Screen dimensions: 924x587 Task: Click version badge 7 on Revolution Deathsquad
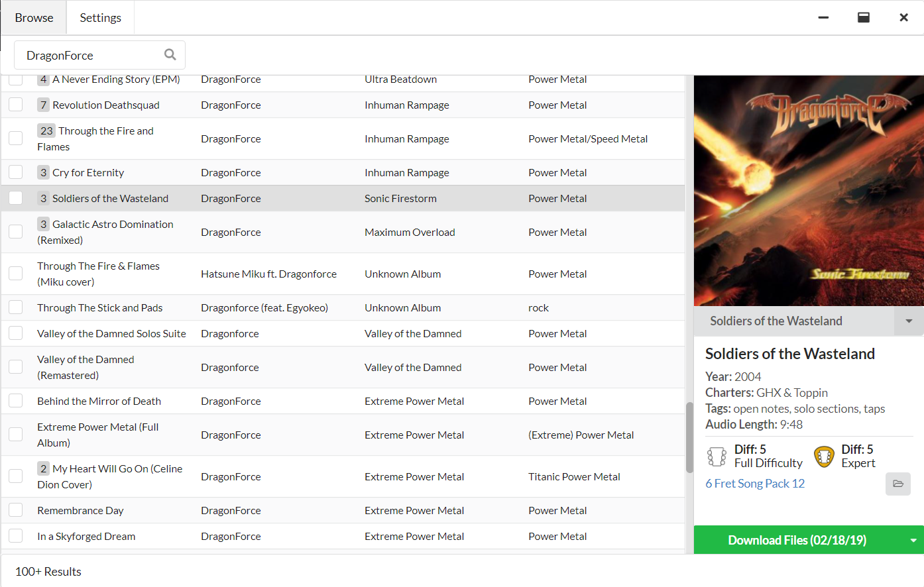43,105
